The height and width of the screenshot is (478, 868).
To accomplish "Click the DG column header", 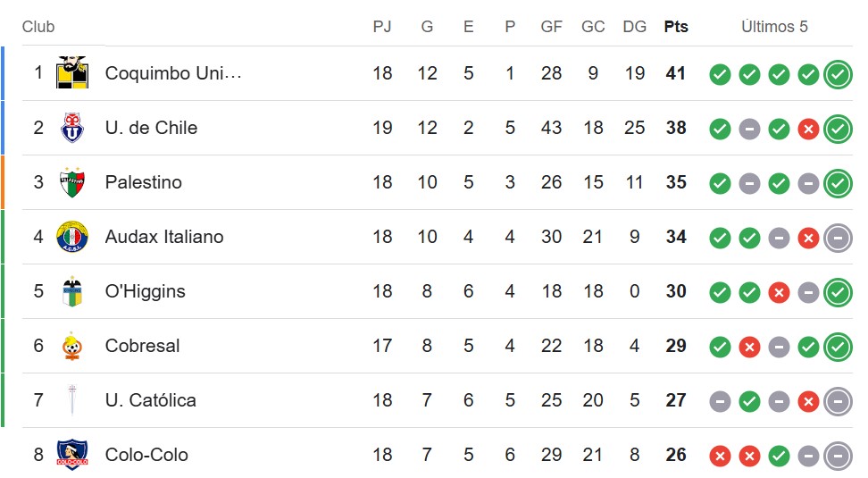I will [635, 27].
